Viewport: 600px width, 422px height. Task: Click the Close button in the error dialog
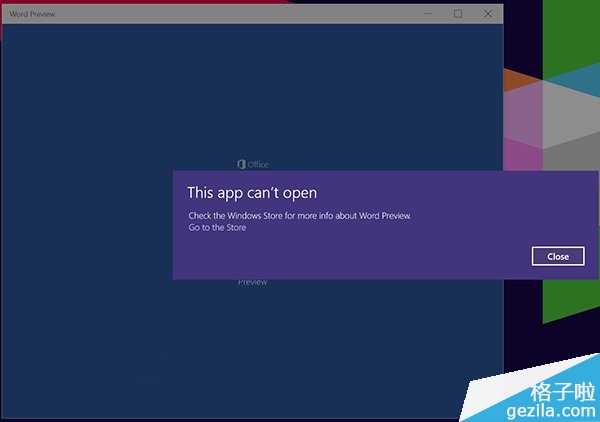(558, 256)
